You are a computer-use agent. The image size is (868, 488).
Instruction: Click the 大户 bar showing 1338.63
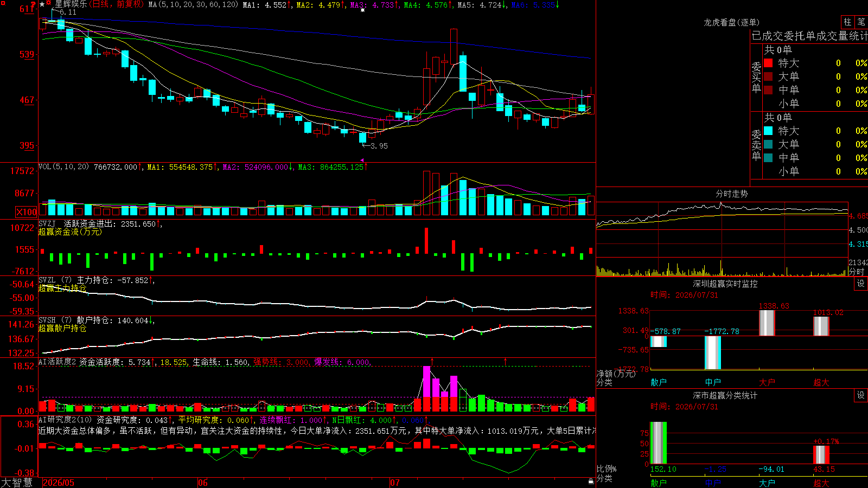coord(767,323)
